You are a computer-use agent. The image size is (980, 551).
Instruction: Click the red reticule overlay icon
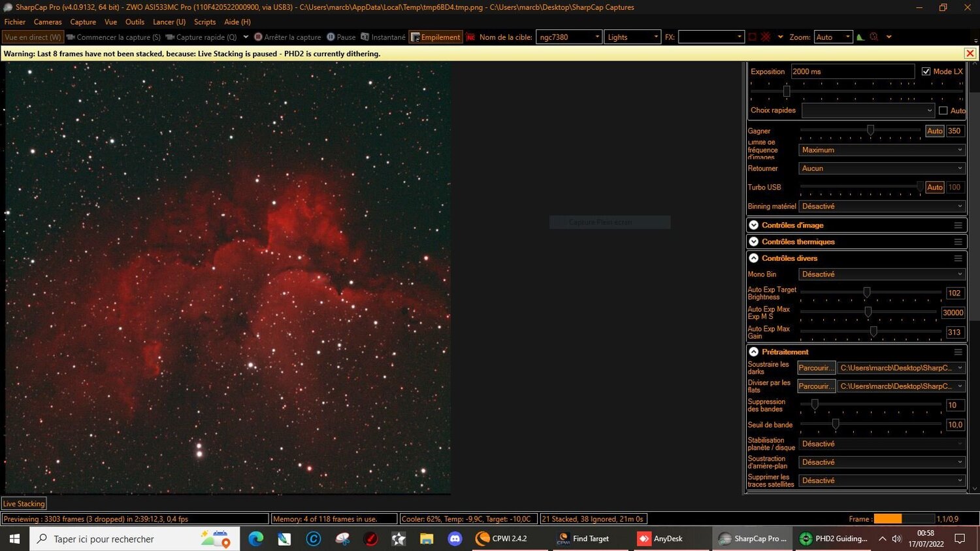pyautogui.click(x=766, y=37)
